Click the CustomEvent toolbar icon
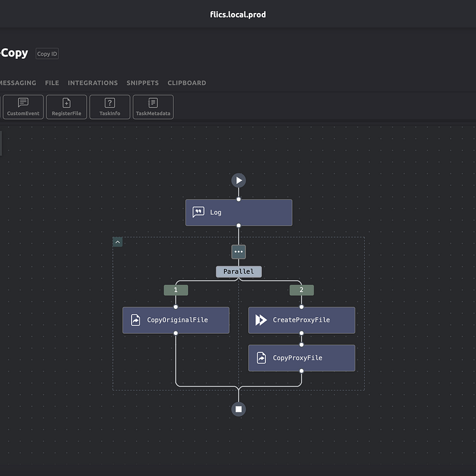476x476 pixels. 23,107
